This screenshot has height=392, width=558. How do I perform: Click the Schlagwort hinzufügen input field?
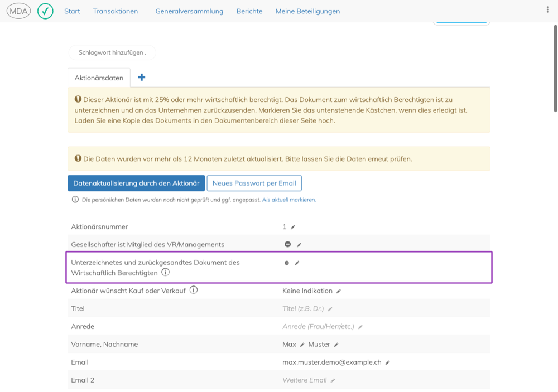pyautogui.click(x=112, y=52)
